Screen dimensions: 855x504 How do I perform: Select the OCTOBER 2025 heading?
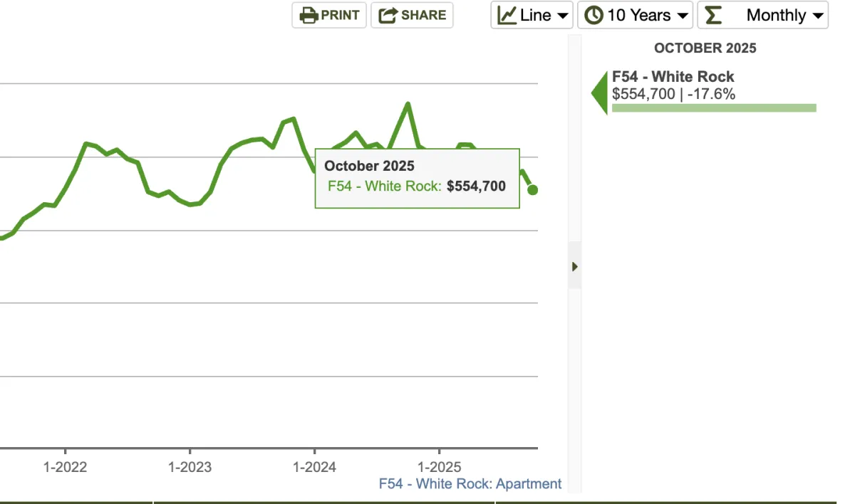coord(705,48)
